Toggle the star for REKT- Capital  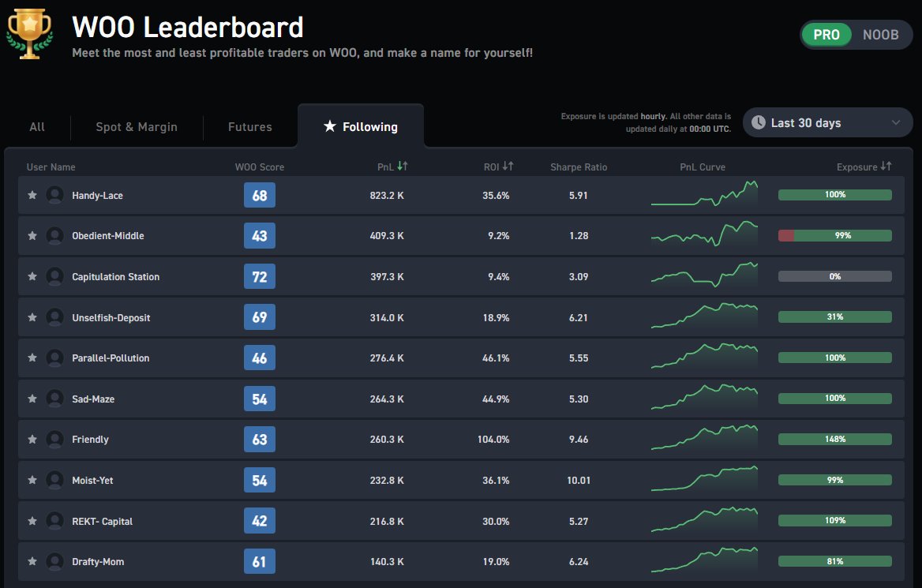[x=32, y=521]
